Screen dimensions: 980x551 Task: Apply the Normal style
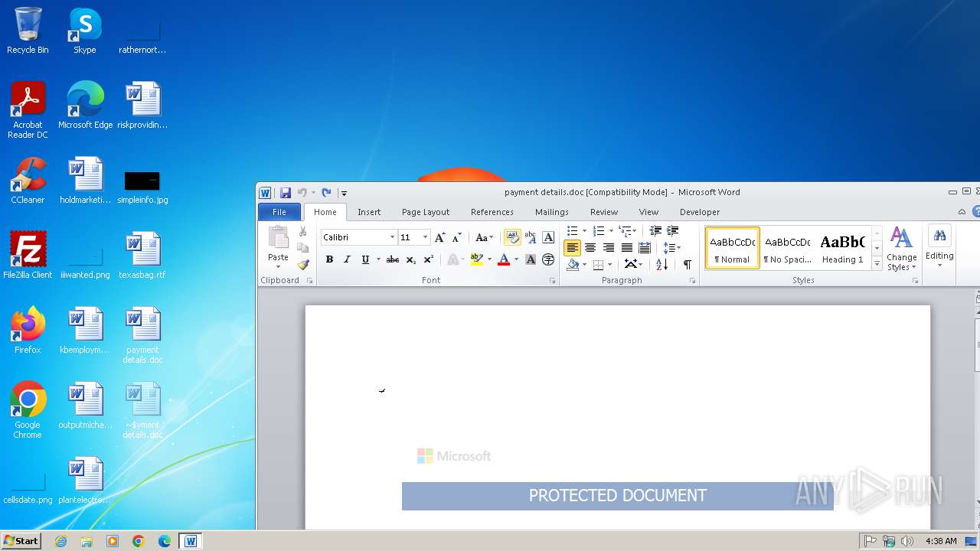click(x=733, y=248)
